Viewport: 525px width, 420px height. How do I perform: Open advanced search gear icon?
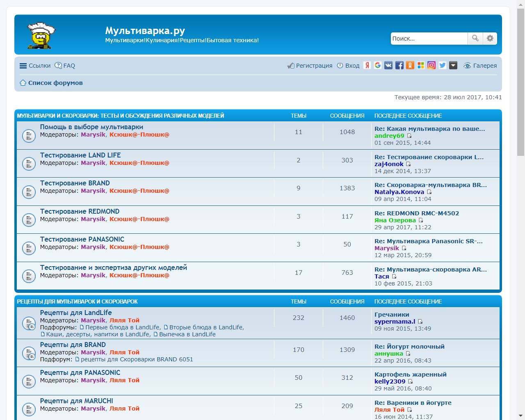point(490,39)
